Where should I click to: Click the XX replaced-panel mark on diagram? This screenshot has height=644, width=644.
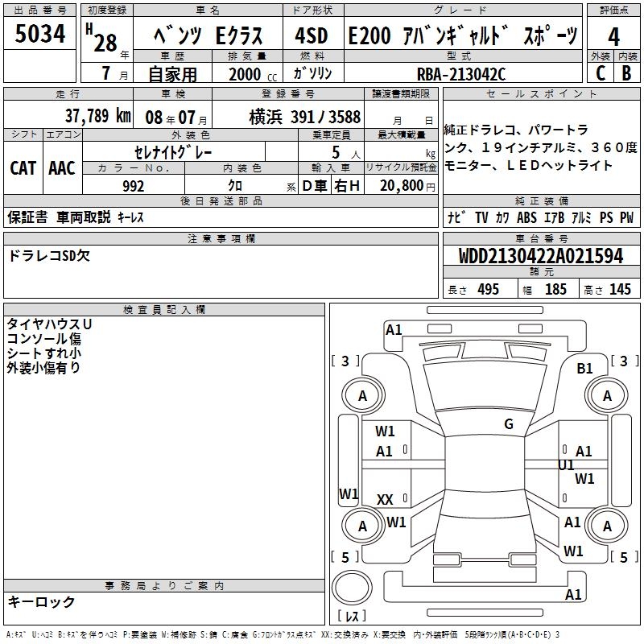point(385,500)
